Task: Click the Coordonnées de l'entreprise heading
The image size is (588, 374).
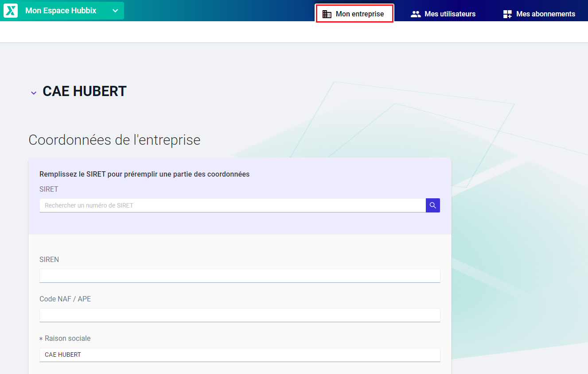Action: click(x=114, y=140)
